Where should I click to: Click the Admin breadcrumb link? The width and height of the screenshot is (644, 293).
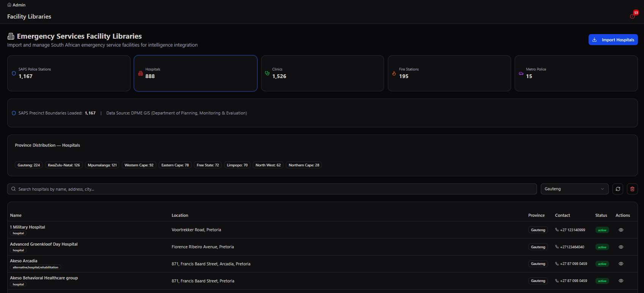click(19, 5)
